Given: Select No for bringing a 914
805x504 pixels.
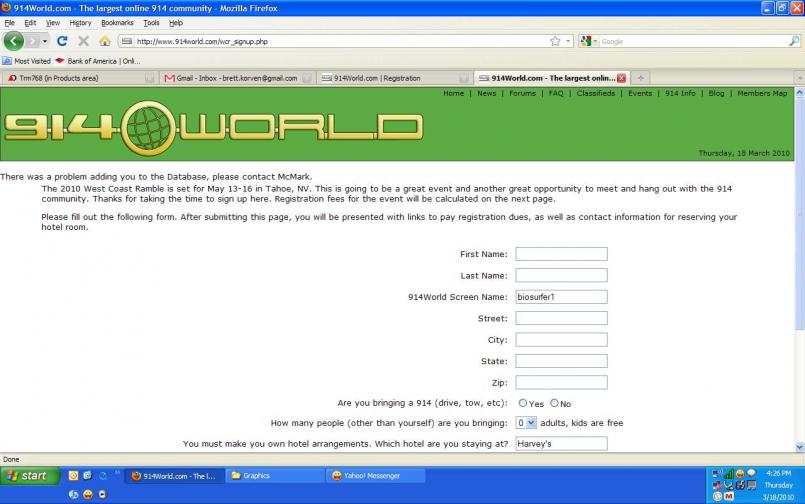Looking at the screenshot, I should 554,403.
